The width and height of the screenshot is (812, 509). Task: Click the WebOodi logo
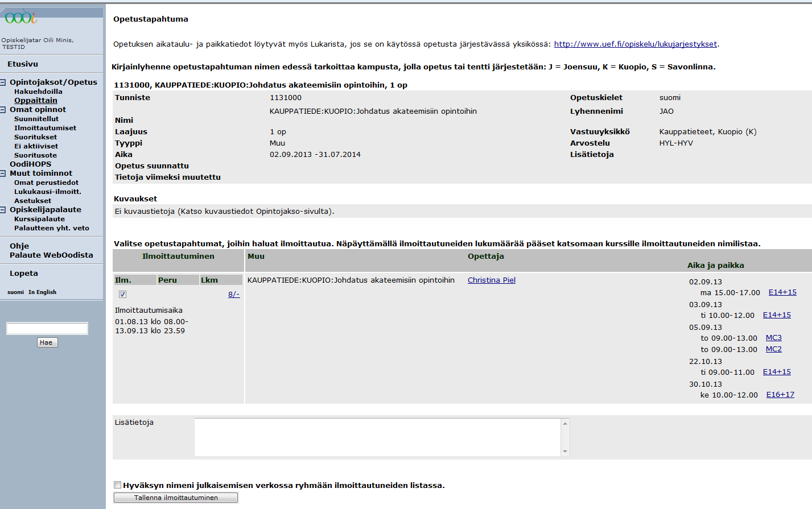[21, 18]
